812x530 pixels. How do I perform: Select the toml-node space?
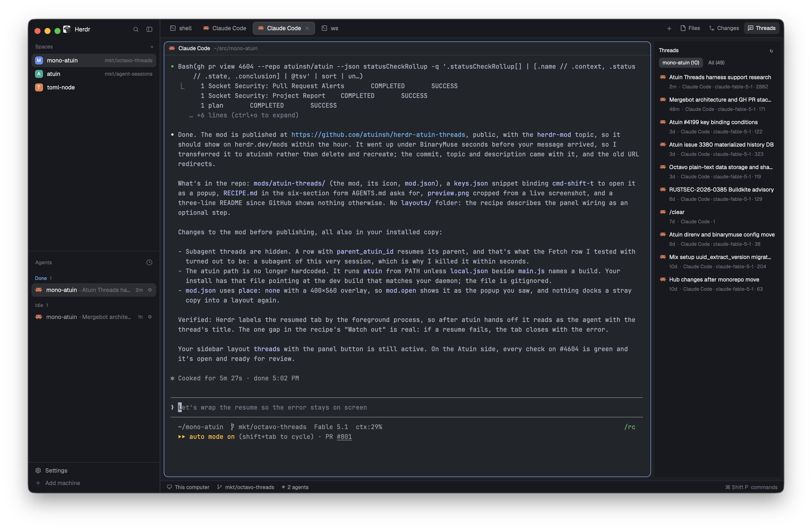pyautogui.click(x=94, y=87)
